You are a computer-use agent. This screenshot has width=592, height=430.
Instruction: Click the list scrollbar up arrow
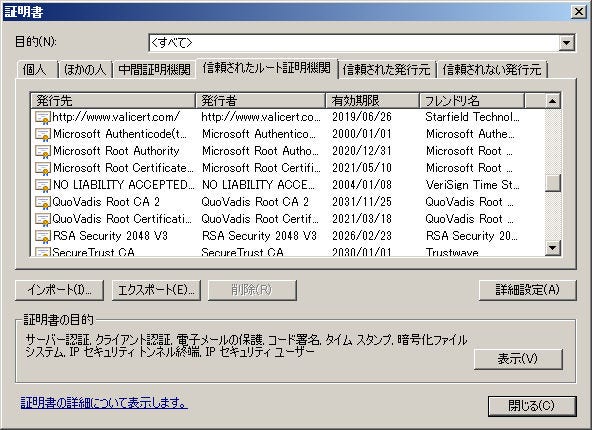(x=553, y=101)
